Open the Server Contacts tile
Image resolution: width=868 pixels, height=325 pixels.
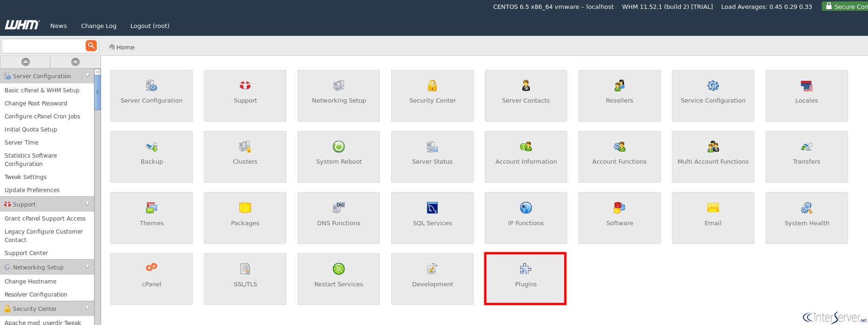coord(526,96)
